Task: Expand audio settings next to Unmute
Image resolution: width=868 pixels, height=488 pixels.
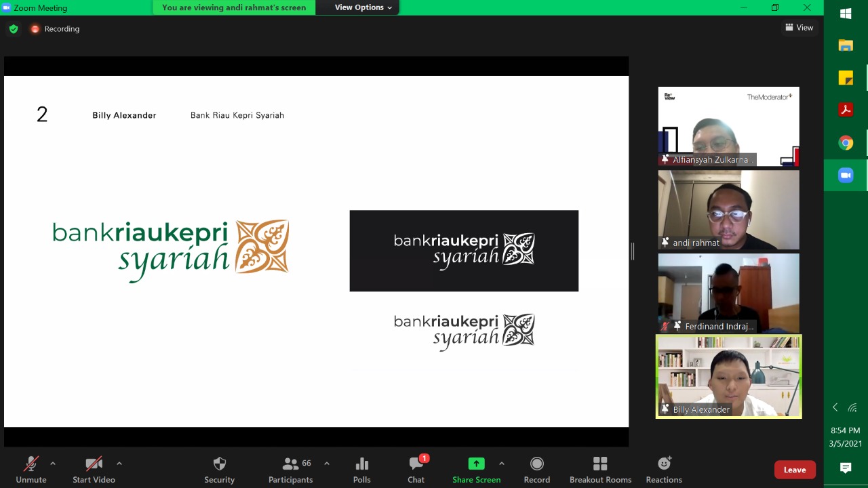Action: 53,464
